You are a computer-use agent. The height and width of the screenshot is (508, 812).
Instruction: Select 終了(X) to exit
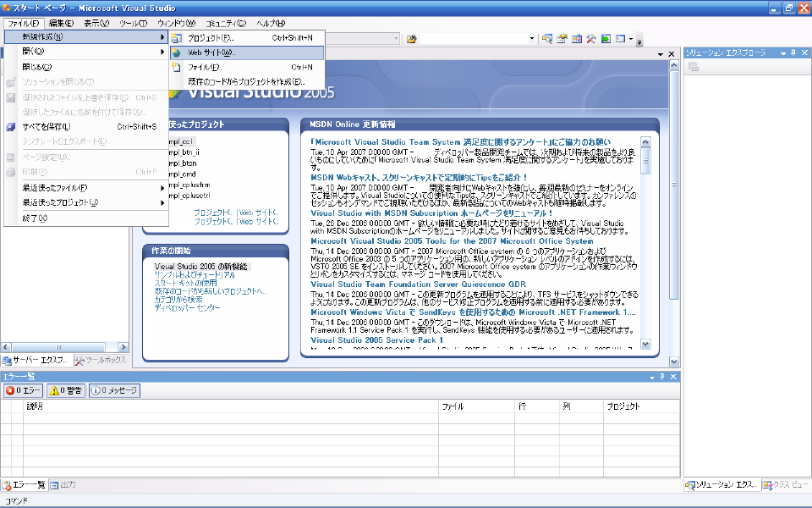click(x=86, y=218)
